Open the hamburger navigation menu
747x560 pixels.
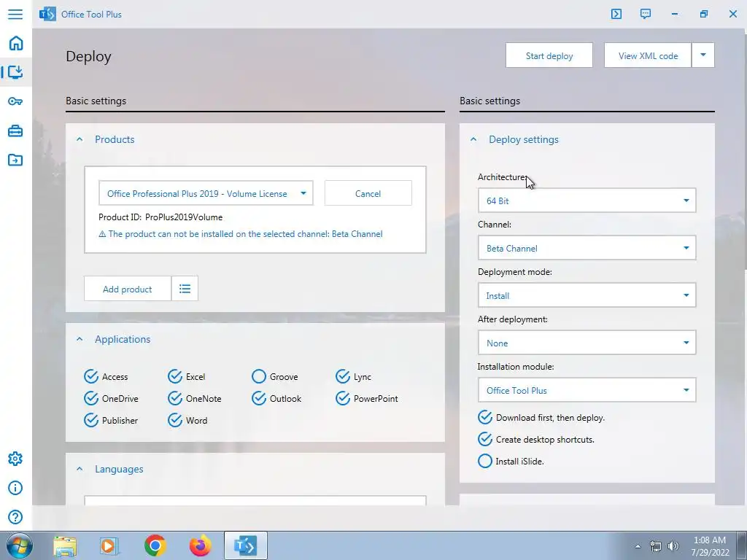point(15,14)
